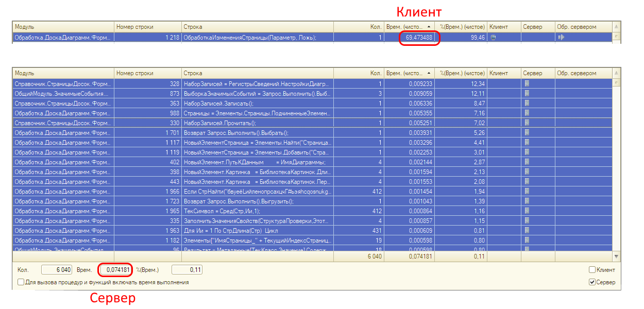The height and width of the screenshot is (309, 644).
Task: Click lower table scroll-down arrow
Action: (x=617, y=255)
